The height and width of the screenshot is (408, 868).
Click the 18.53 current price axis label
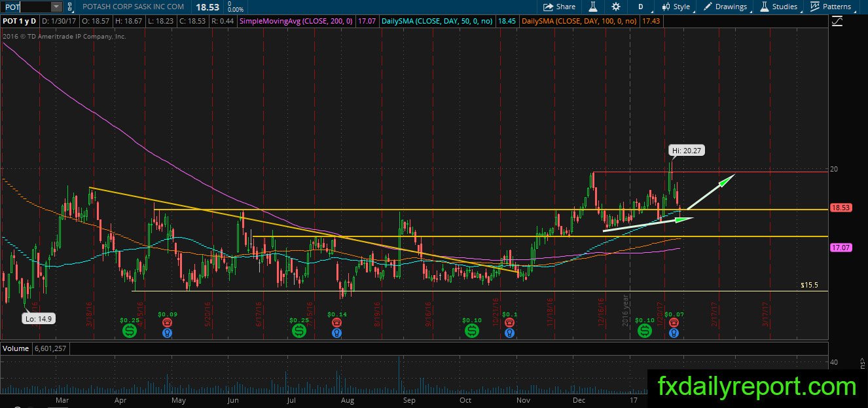point(840,208)
